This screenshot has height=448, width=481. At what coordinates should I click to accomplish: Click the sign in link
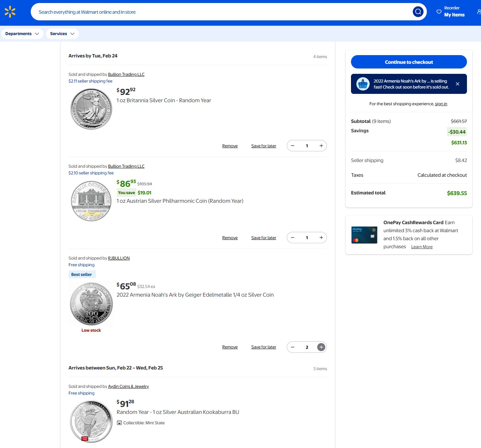[x=441, y=104]
